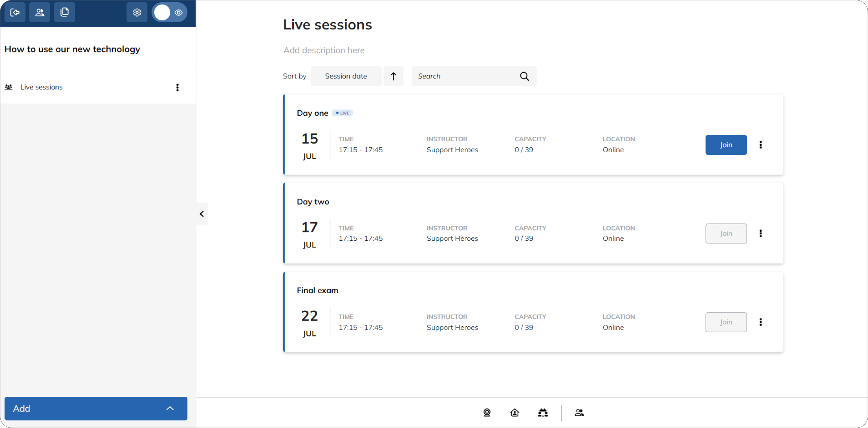Click the exit course icon
The width and height of the screenshot is (868, 428).
15,12
